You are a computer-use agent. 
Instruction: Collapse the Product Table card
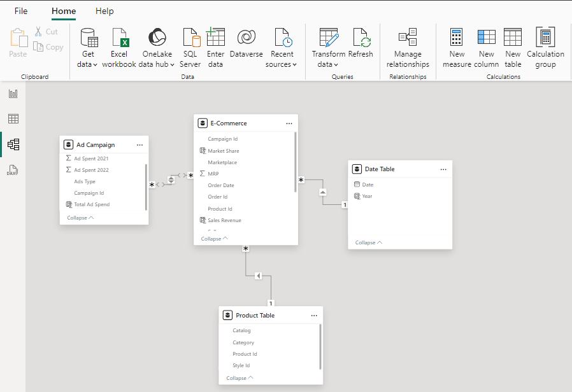[239, 377]
